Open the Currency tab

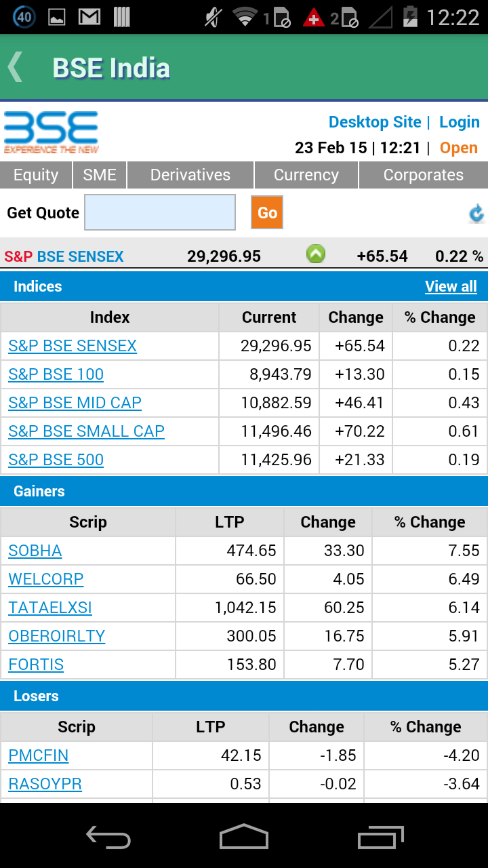pos(306,175)
